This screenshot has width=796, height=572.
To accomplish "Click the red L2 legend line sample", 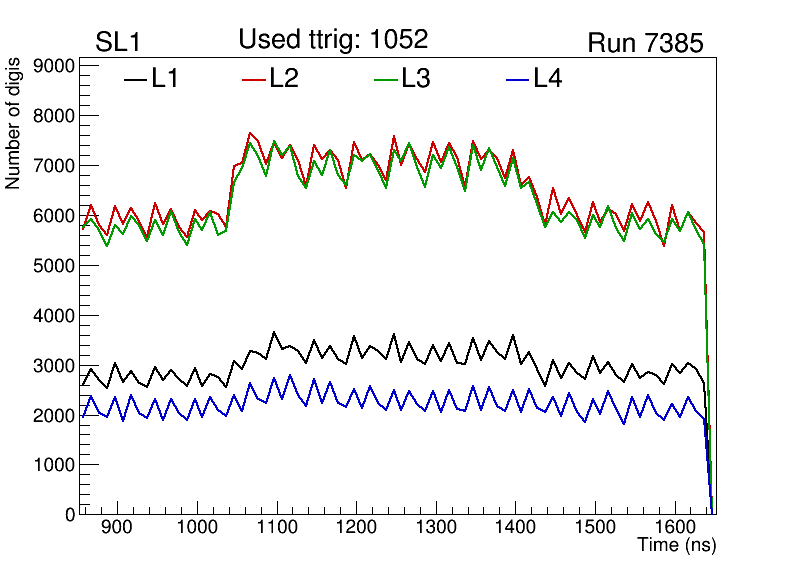I will click(255, 80).
